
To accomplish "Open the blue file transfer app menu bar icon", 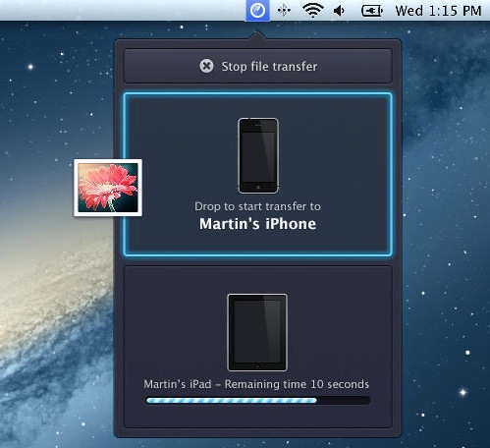I will pyautogui.click(x=257, y=11).
